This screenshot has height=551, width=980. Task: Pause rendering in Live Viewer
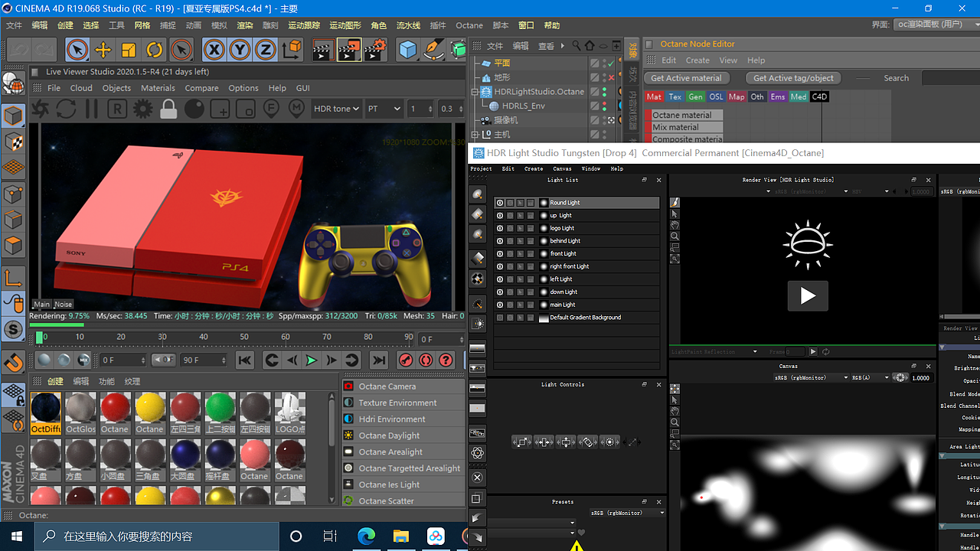(92, 109)
